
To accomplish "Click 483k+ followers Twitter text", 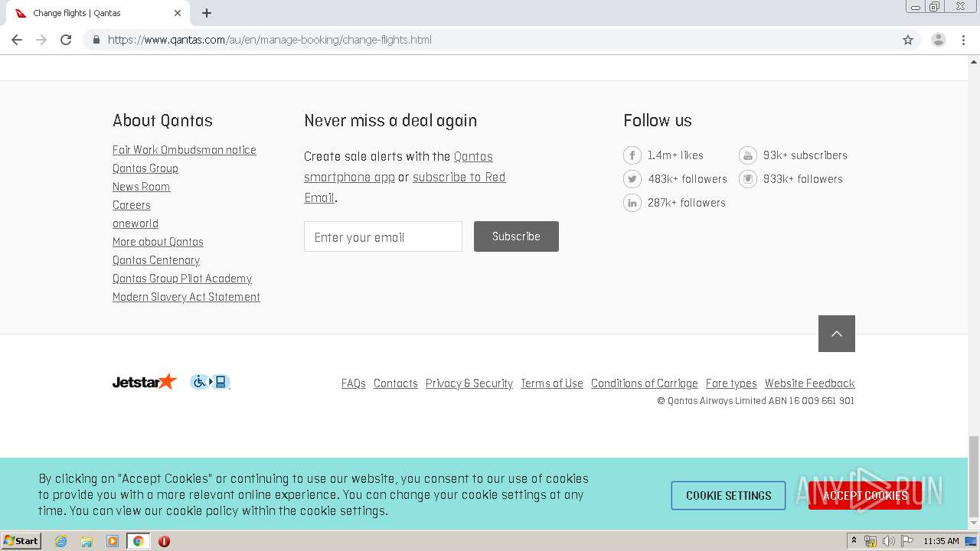I will 688,179.
